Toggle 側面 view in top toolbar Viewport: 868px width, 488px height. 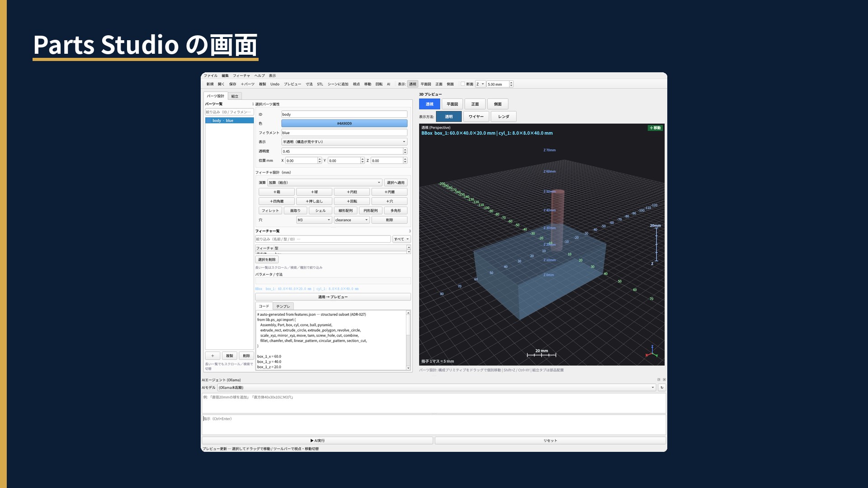click(450, 84)
